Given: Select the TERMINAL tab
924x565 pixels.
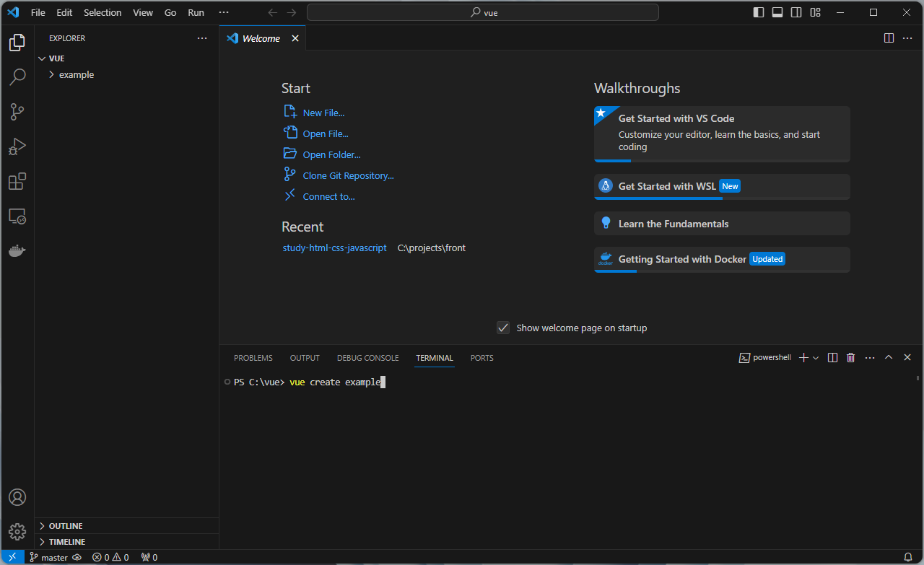Looking at the screenshot, I should point(435,358).
